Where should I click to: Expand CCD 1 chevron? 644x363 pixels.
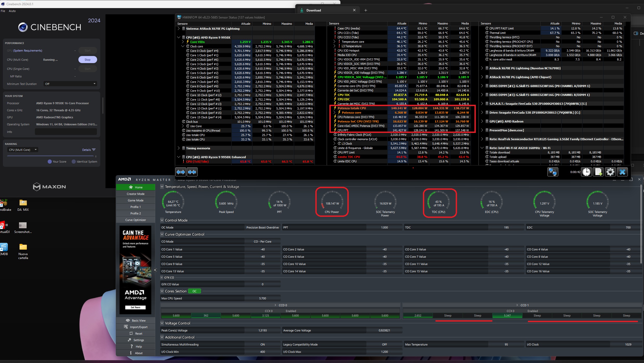click(517, 305)
